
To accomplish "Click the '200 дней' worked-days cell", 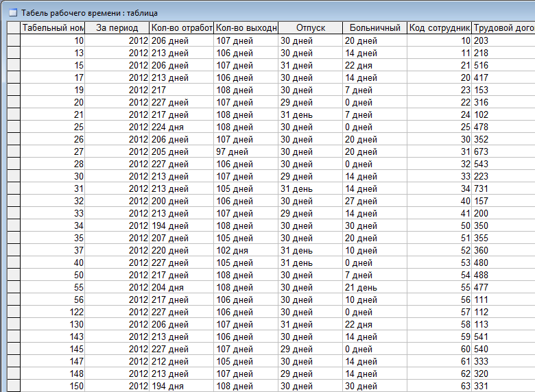I will pyautogui.click(x=182, y=201).
